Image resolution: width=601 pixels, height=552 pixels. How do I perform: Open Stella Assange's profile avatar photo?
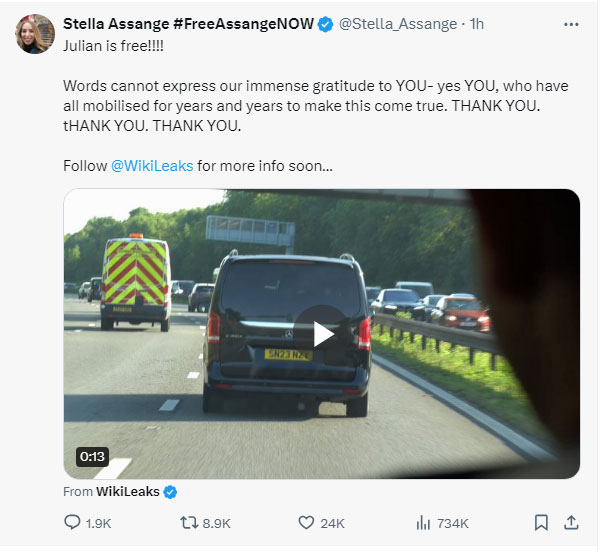click(34, 34)
